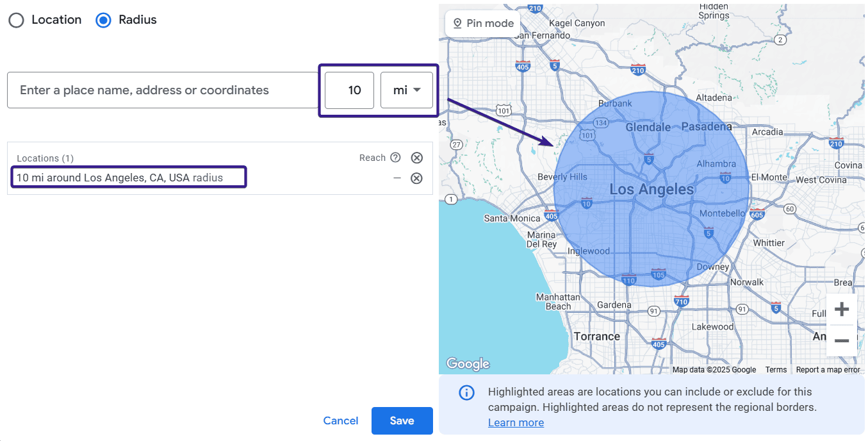Save the radius targeting settings
This screenshot has height=441, width=868.
(x=402, y=420)
